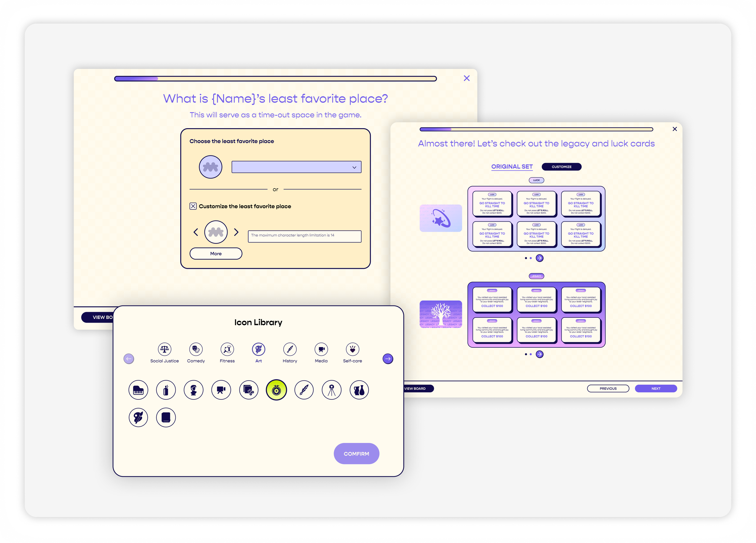Toggle Customize the least favorite place checkbox
Screen dimensions: 756x543
193,206
